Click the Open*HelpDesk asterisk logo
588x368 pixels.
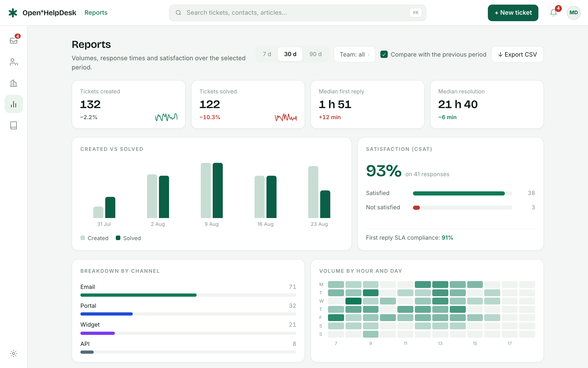coord(13,13)
